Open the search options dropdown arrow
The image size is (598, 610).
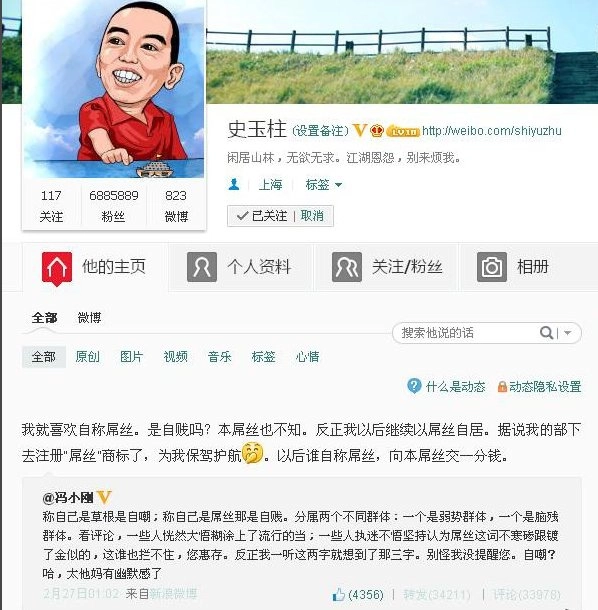568,333
